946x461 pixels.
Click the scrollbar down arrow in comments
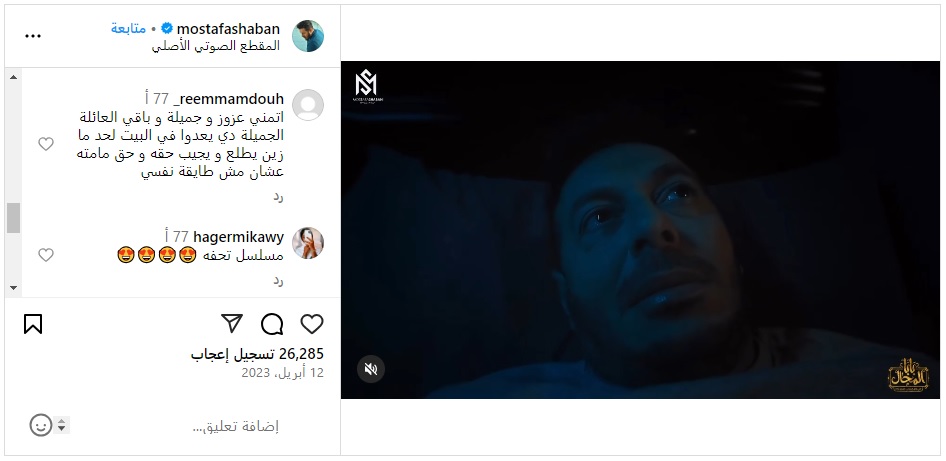[x=13, y=288]
